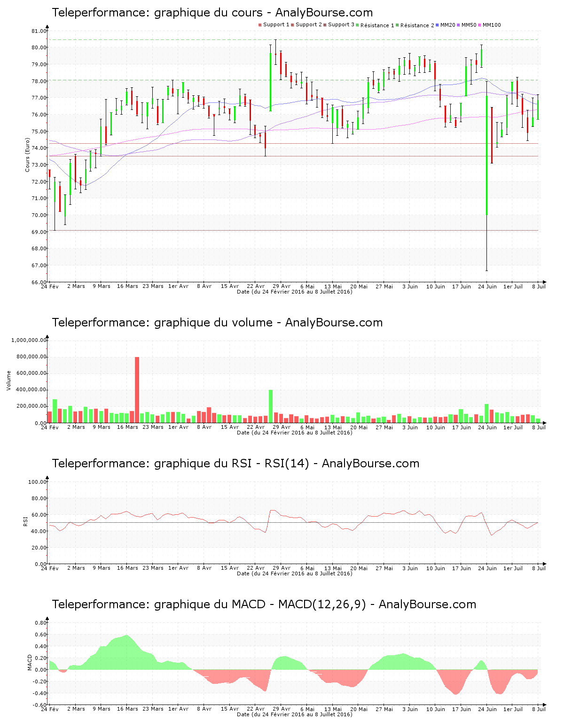The width and height of the screenshot is (564, 728).
Task: Click the date range caption under the volume chart
Action: (295, 433)
